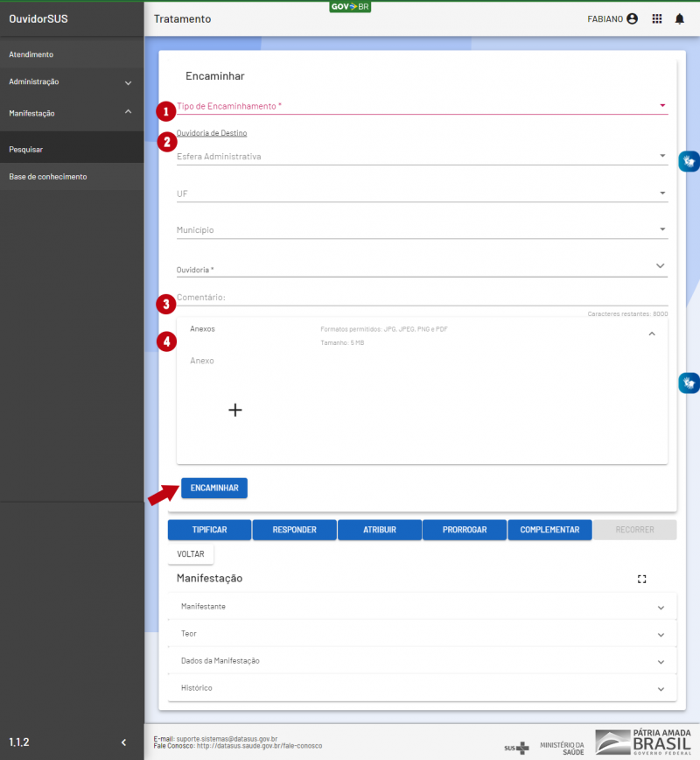Open the Tipo de Encaminhamento dropdown
Image resolution: width=700 pixels, height=760 pixels.
click(x=422, y=106)
